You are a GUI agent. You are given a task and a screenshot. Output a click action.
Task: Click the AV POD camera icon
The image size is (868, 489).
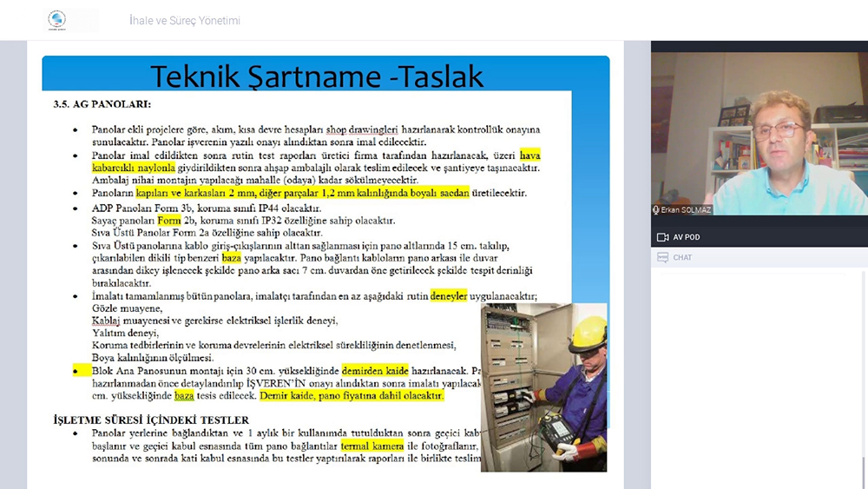pyautogui.click(x=662, y=237)
